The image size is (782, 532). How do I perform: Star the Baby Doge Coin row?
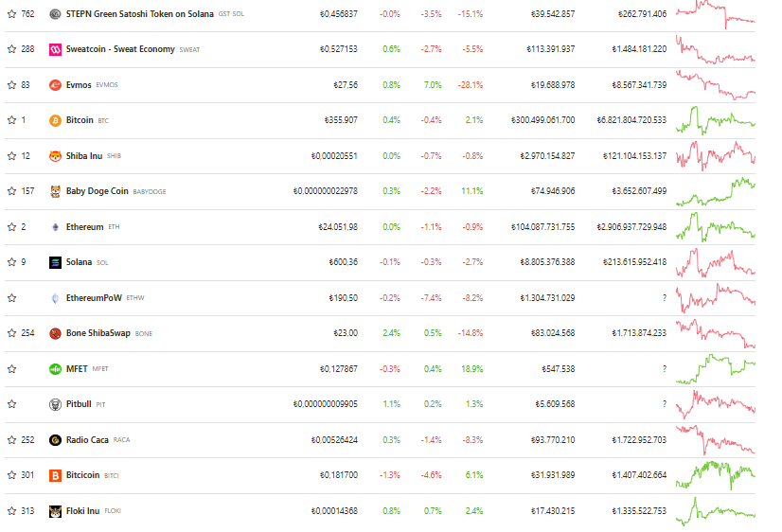tap(12, 191)
